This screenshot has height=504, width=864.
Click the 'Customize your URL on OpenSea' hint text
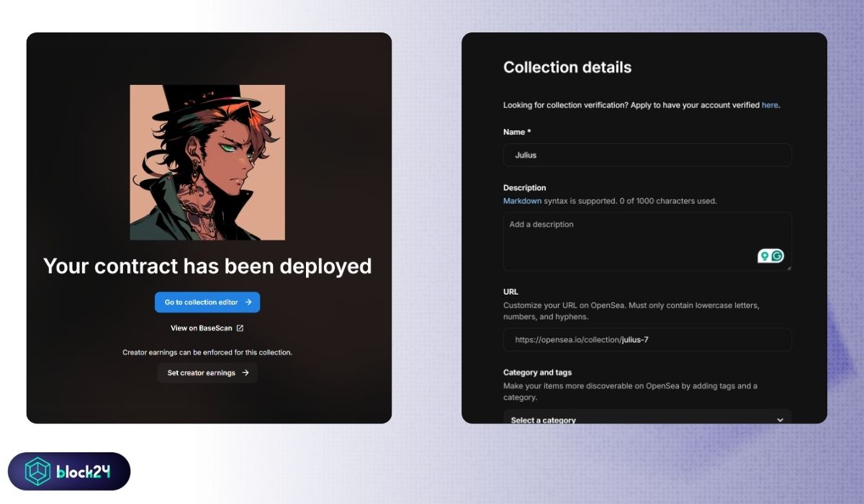pos(631,311)
